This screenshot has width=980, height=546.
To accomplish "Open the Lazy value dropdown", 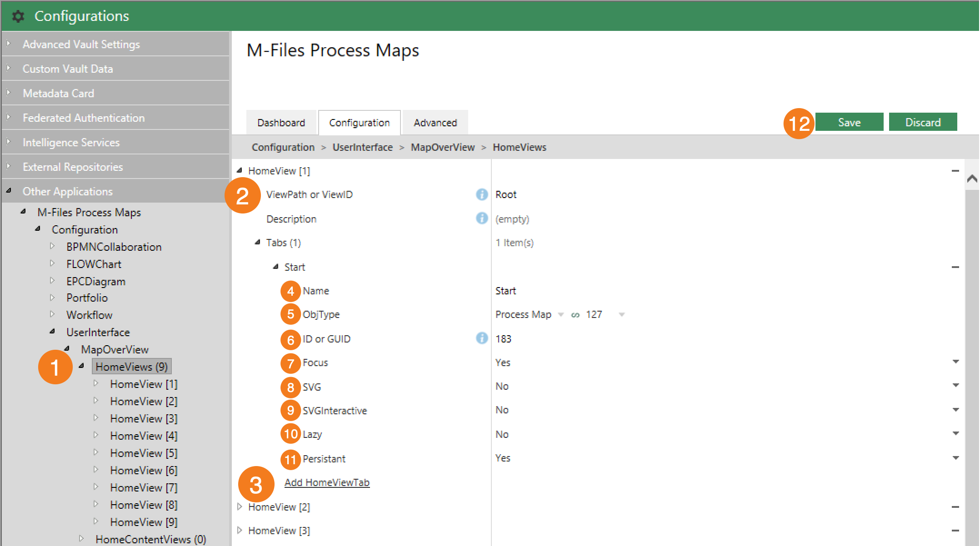I will pyautogui.click(x=955, y=434).
